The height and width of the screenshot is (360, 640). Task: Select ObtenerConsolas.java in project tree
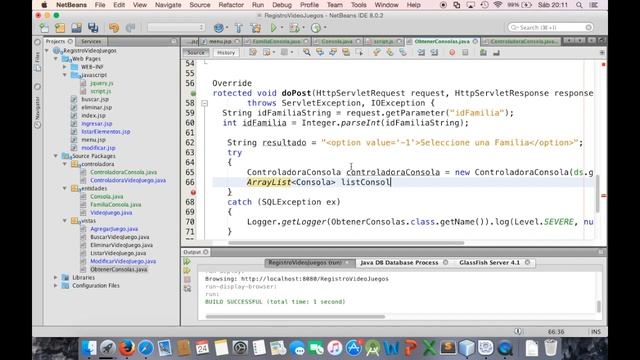tap(119, 269)
